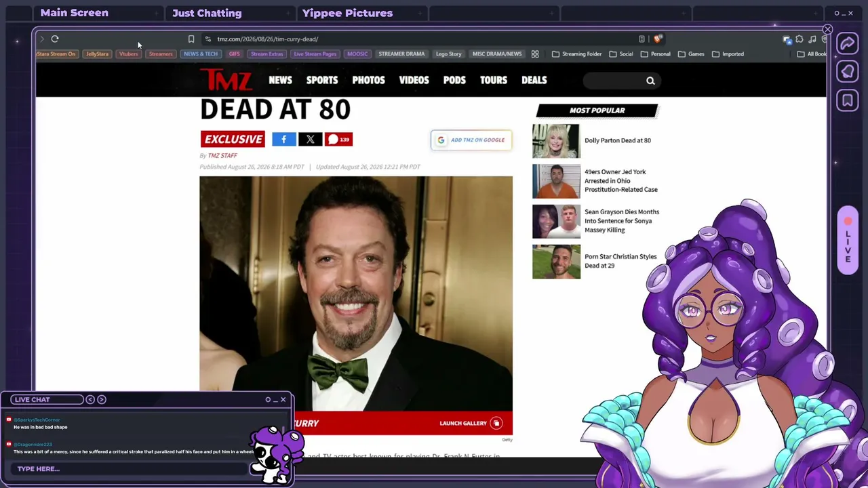Open the Imported bookmark folder

(x=728, y=54)
